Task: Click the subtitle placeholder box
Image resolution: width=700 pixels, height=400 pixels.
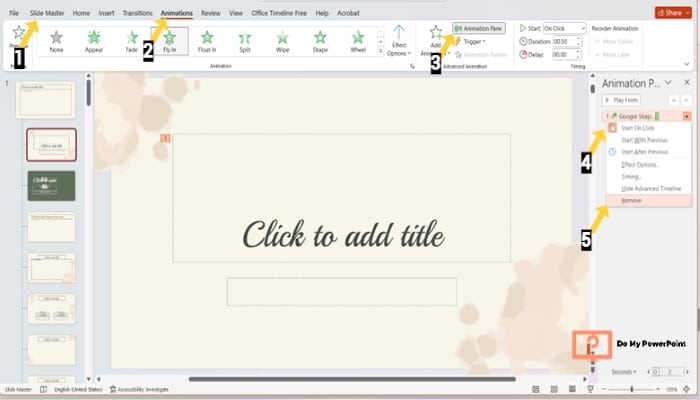Action: (x=342, y=292)
